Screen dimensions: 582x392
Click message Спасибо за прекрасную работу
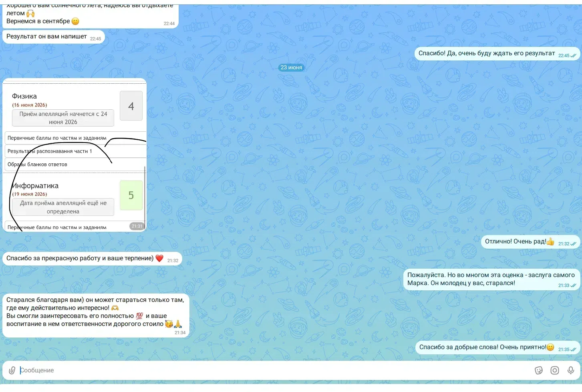click(x=92, y=259)
